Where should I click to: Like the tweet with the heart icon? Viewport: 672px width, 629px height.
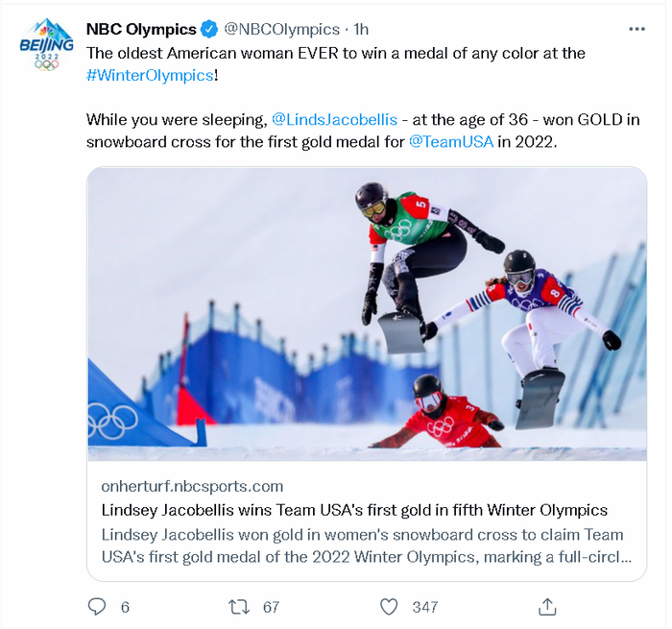(x=388, y=606)
